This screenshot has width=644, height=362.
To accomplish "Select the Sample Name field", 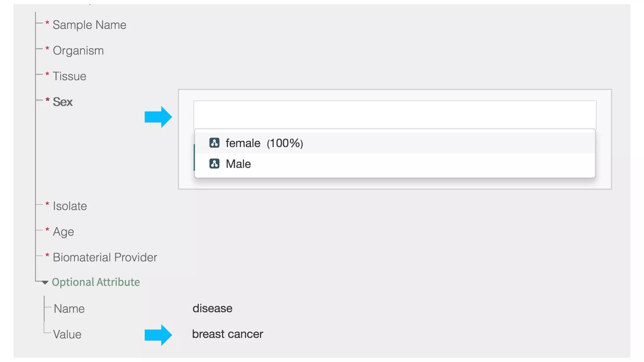I will click(x=89, y=25).
